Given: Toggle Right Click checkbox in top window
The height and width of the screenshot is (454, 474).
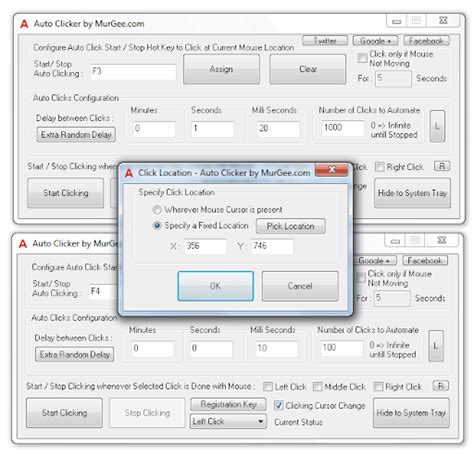Looking at the screenshot, I should pyautogui.click(x=379, y=167).
